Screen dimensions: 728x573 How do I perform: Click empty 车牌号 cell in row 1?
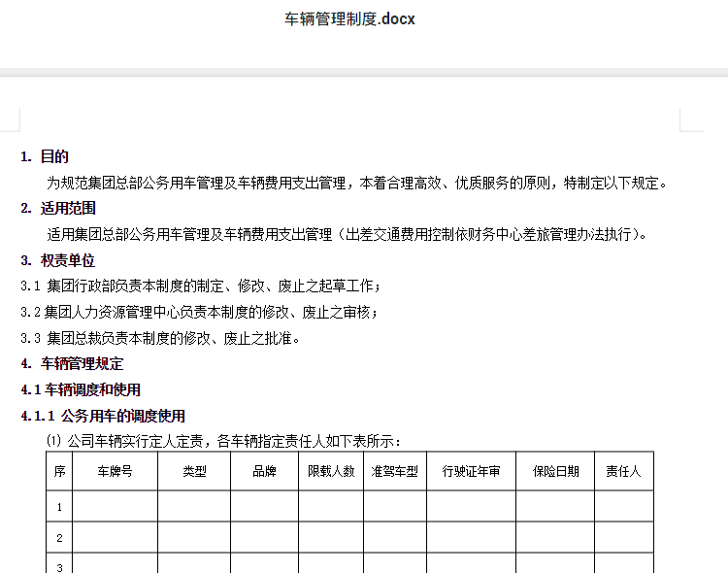116,506
